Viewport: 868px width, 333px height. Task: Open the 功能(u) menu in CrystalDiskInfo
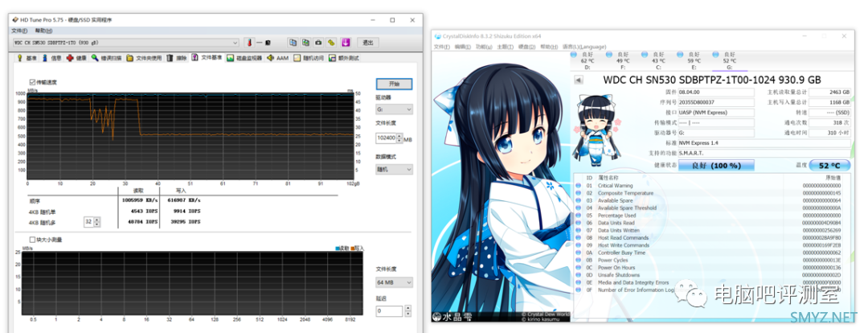484,47
